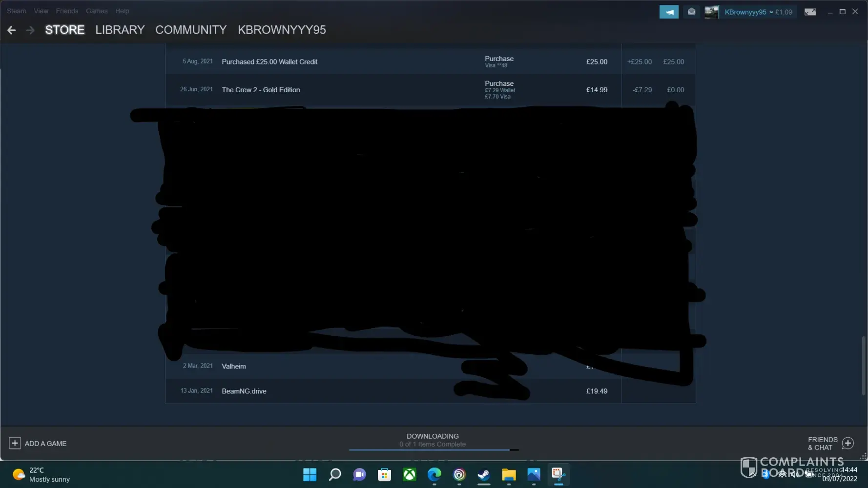Viewport: 868px width, 488px height.
Task: Click the download progress bar
Action: click(x=433, y=449)
